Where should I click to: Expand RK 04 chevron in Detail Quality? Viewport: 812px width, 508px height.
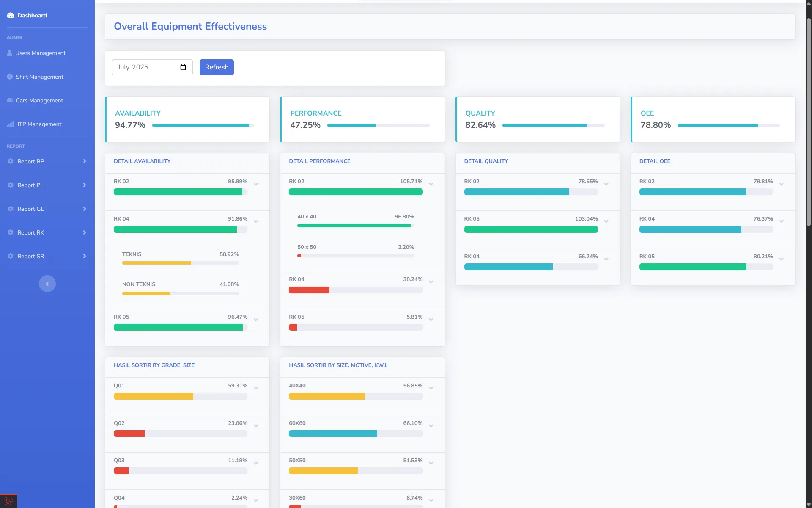606,259
